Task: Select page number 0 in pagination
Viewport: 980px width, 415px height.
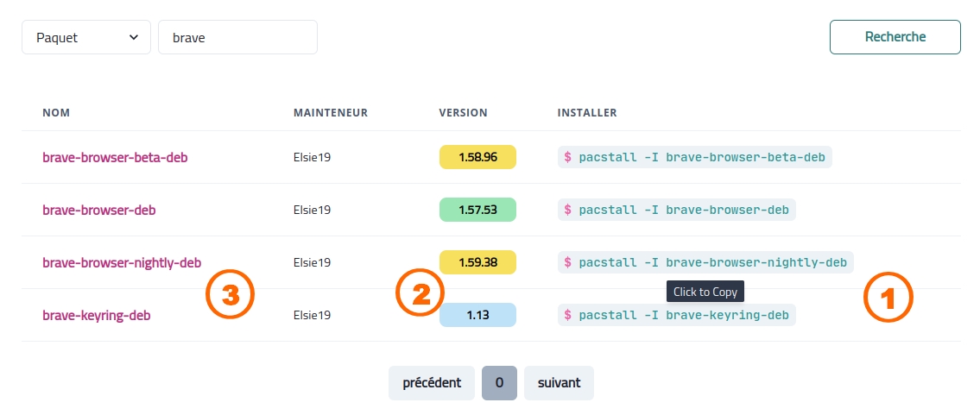Action: click(x=499, y=382)
